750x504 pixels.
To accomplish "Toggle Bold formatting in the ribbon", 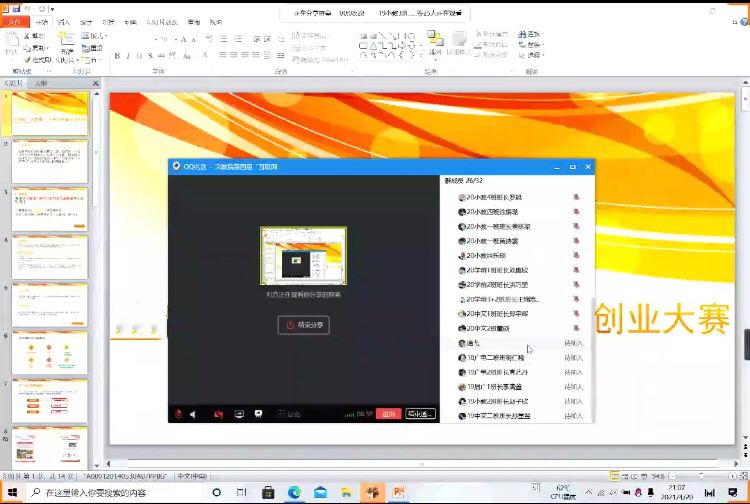I will (x=116, y=56).
